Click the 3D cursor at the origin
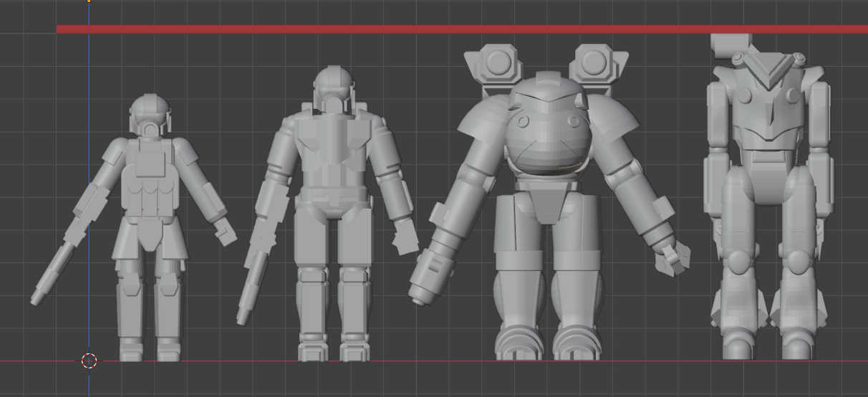868x397 pixels. tap(89, 360)
